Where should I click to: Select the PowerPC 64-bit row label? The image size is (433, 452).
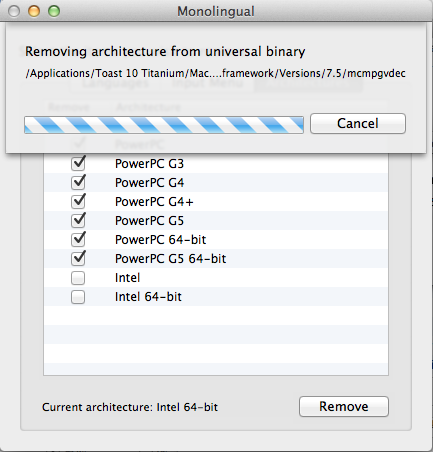(161, 240)
